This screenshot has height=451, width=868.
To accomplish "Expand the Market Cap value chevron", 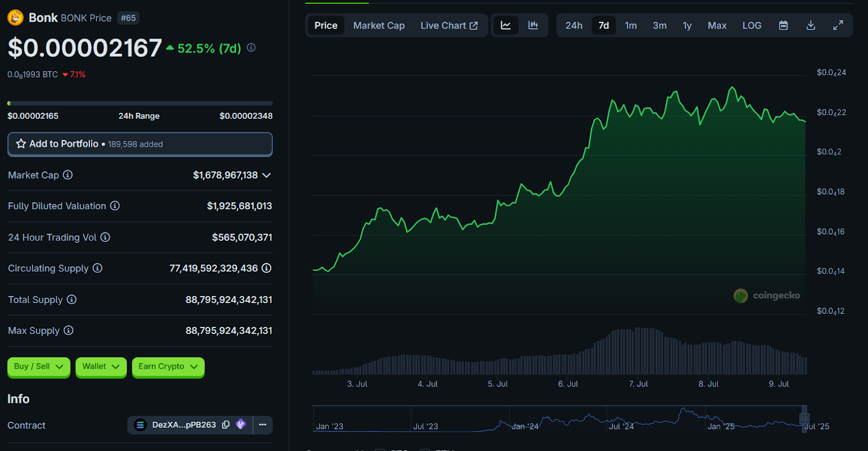I will pyautogui.click(x=266, y=175).
